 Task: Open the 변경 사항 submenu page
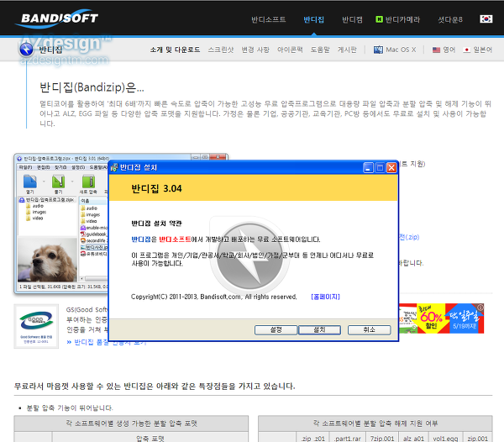[x=255, y=50]
